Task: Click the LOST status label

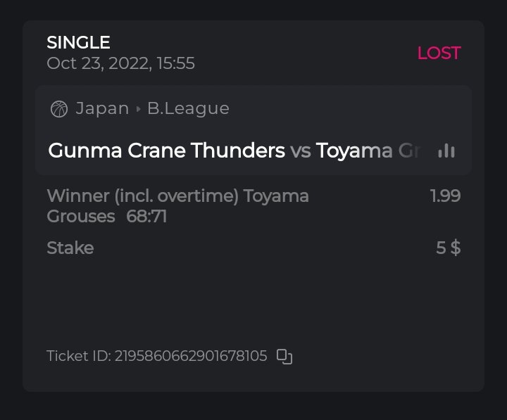Action: pyautogui.click(x=439, y=53)
